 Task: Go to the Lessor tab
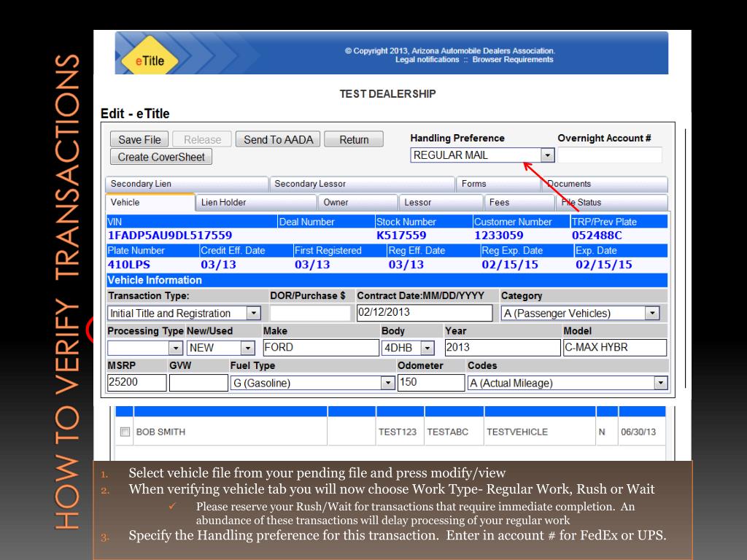(441, 203)
